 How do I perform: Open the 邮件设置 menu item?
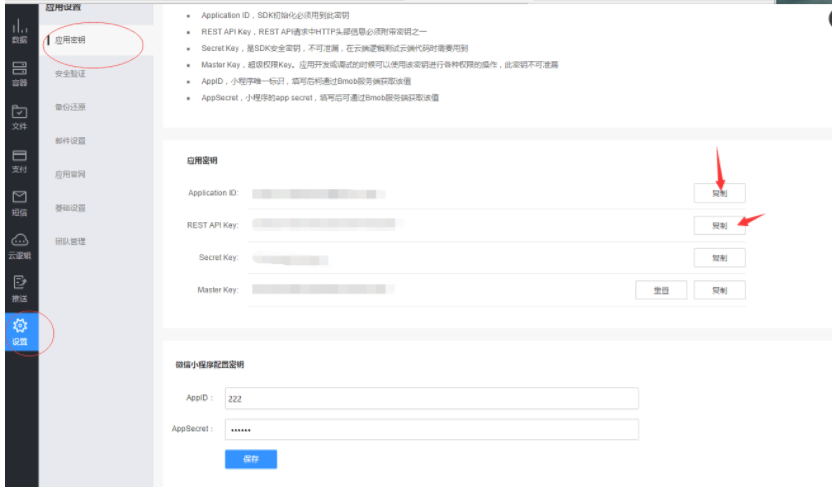point(70,141)
